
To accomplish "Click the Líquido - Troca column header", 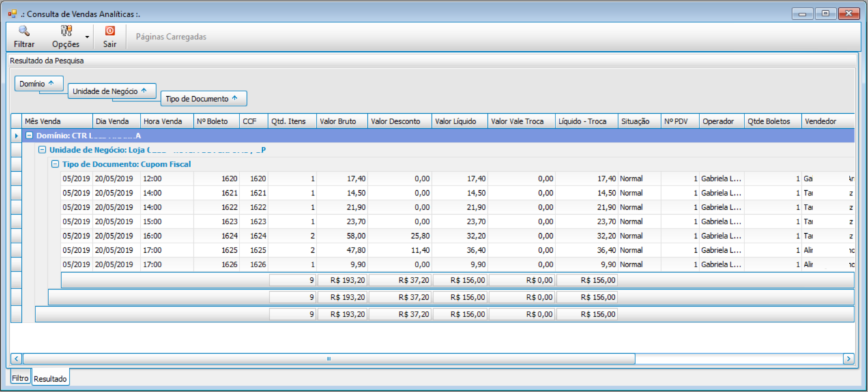I will (587, 121).
